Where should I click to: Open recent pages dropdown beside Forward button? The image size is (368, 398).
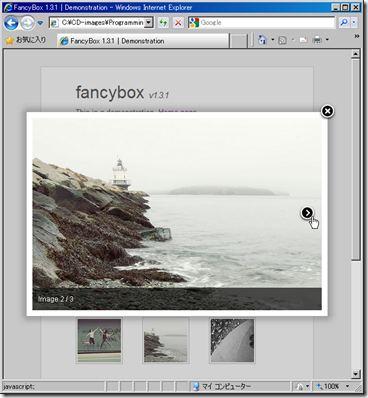tap(40, 23)
